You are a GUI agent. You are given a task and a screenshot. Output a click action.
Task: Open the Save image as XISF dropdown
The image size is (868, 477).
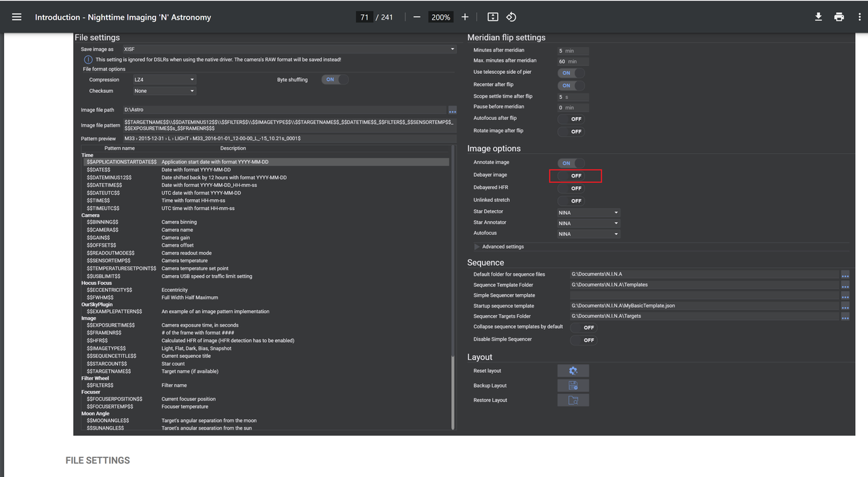(289, 49)
